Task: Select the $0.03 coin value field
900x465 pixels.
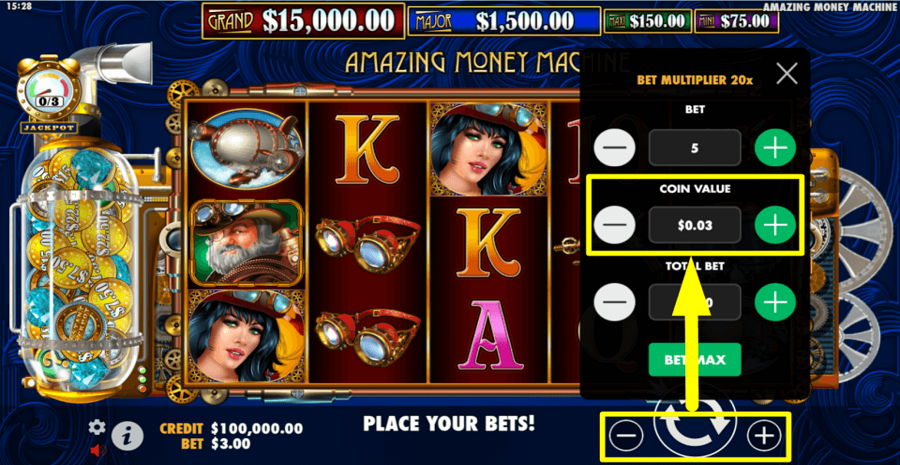Action: [x=695, y=225]
